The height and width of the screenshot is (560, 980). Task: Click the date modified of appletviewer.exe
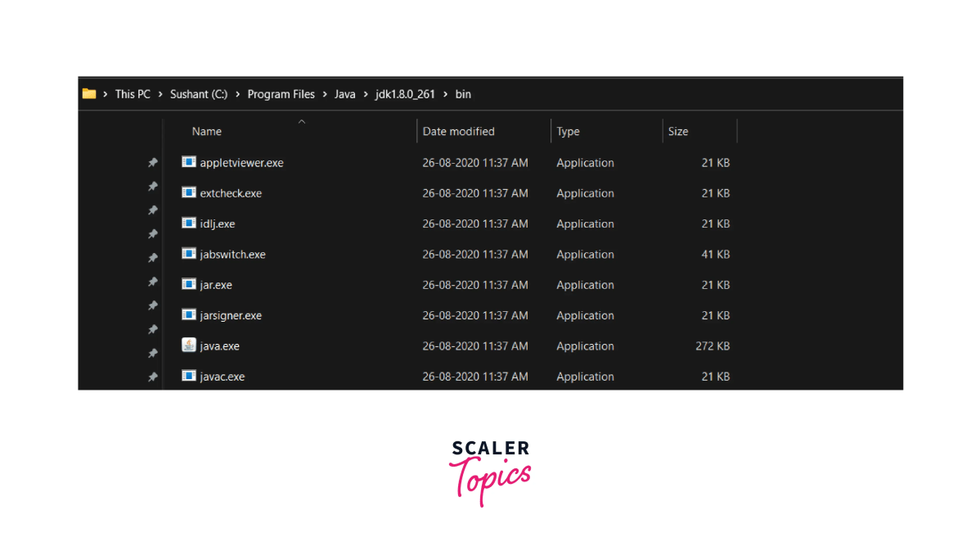coord(475,163)
